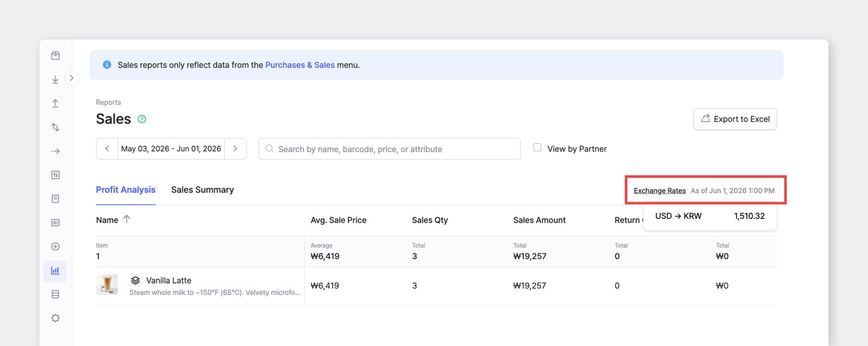Screen dimensions: 868x346
Task: Click the Vanilla Latte product thumbnail
Action: tap(107, 285)
